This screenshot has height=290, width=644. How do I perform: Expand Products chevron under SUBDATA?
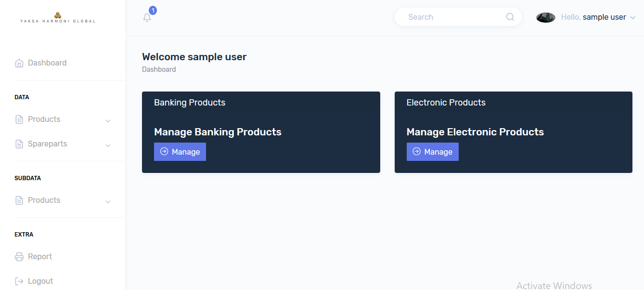pyautogui.click(x=108, y=201)
